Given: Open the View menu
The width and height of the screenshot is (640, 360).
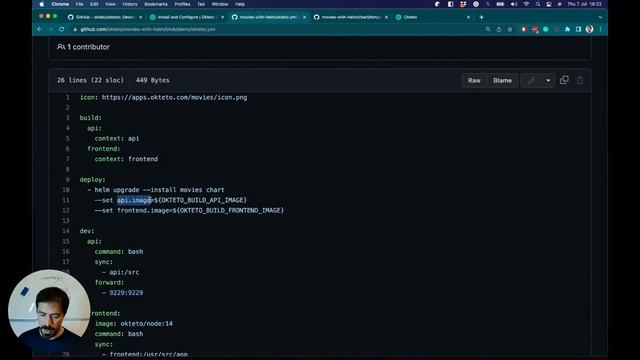Looking at the screenshot, I should pos(110,4).
